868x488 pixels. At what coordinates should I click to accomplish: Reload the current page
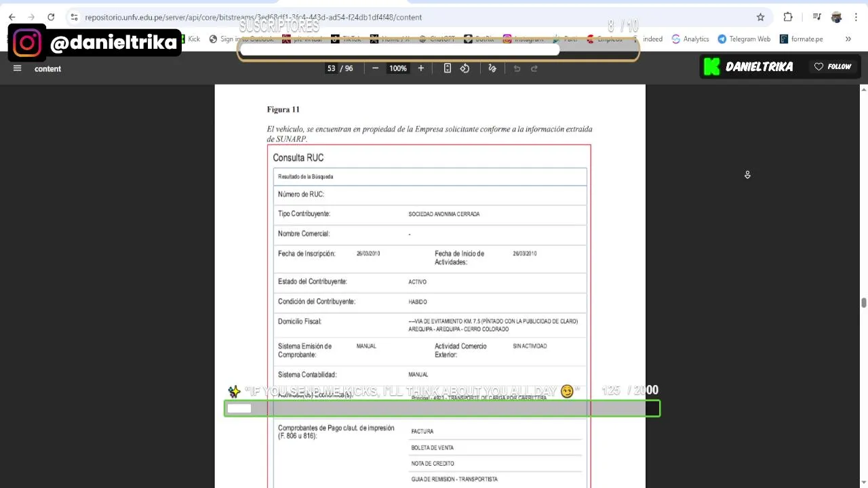(51, 17)
